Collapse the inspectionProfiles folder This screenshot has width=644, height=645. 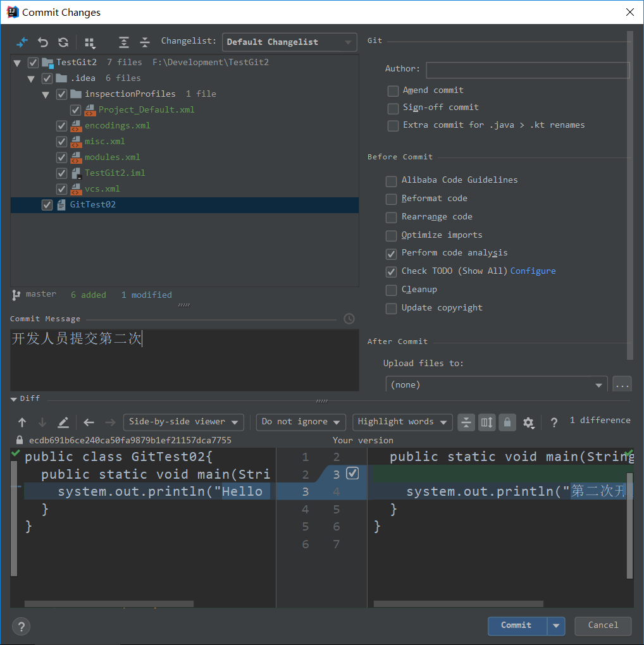point(46,94)
